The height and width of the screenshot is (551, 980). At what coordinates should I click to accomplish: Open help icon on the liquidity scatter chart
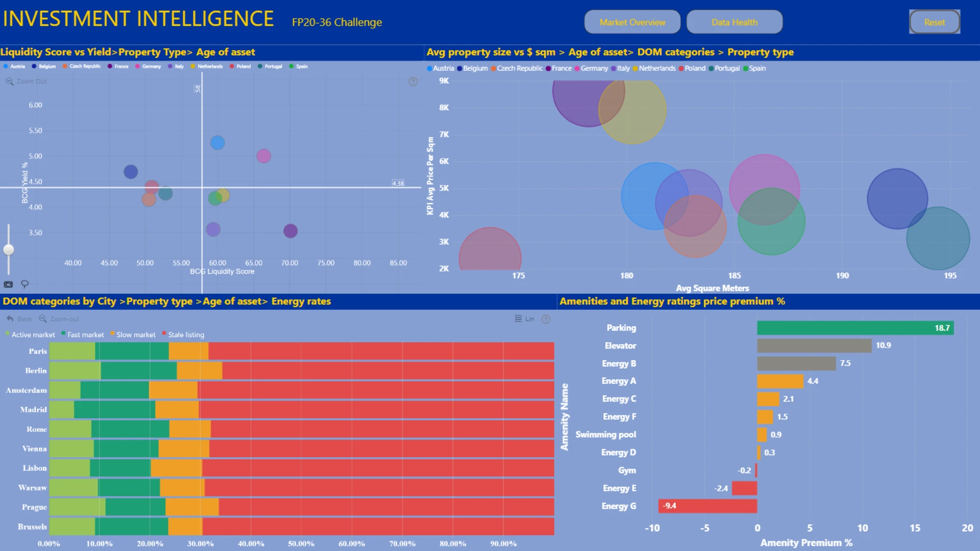pos(413,82)
